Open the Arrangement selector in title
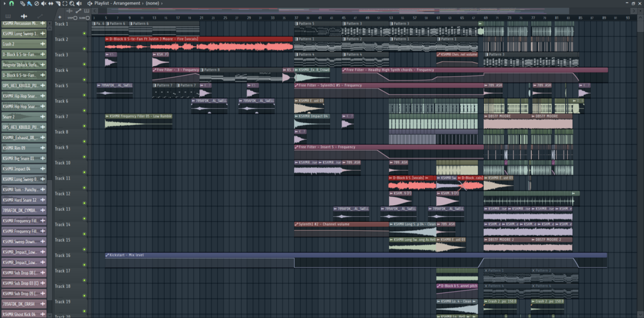 126,3
